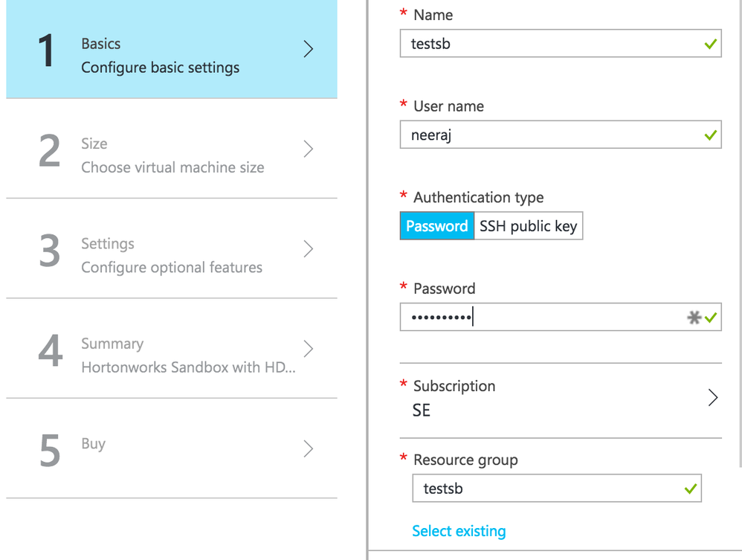This screenshot has width=742, height=560.
Task: Expand the Subscription selector chevron
Action: click(713, 398)
